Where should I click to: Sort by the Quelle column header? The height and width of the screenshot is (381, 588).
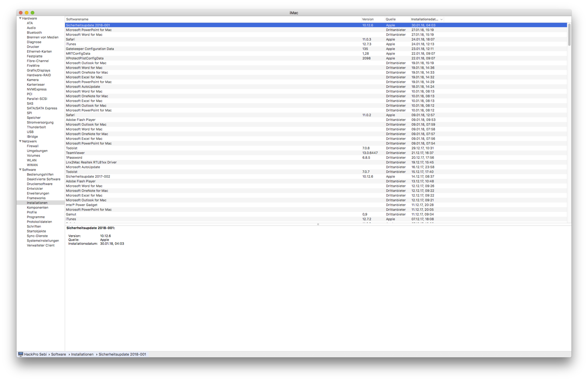[397, 19]
